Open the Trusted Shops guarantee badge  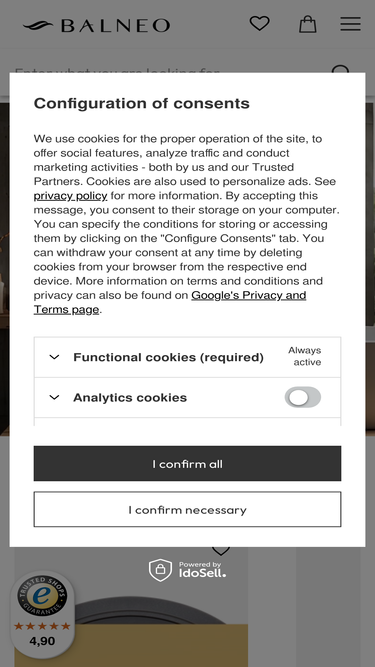42,596
